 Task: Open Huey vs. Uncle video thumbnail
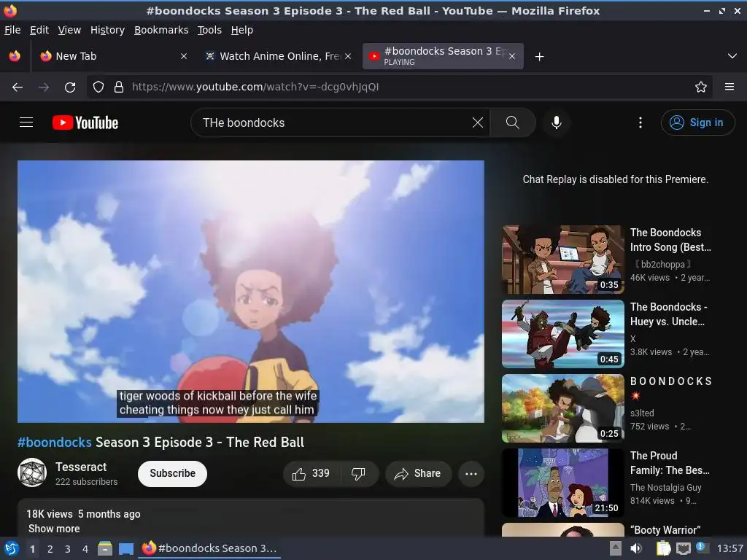(x=563, y=334)
